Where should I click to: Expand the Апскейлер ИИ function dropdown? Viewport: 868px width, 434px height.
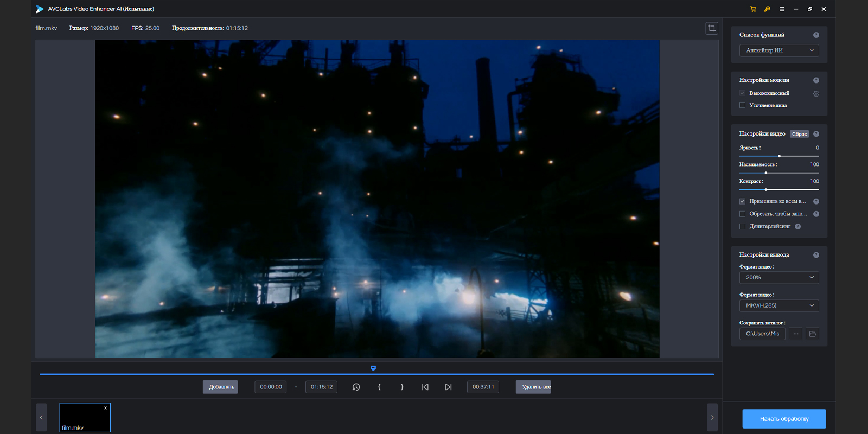779,50
